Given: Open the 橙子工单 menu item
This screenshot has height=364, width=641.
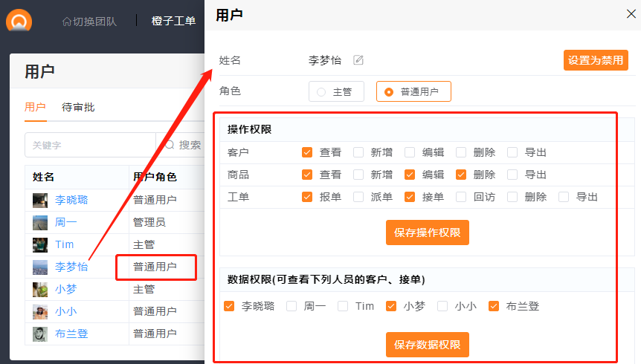Looking at the screenshot, I should 173,21.
